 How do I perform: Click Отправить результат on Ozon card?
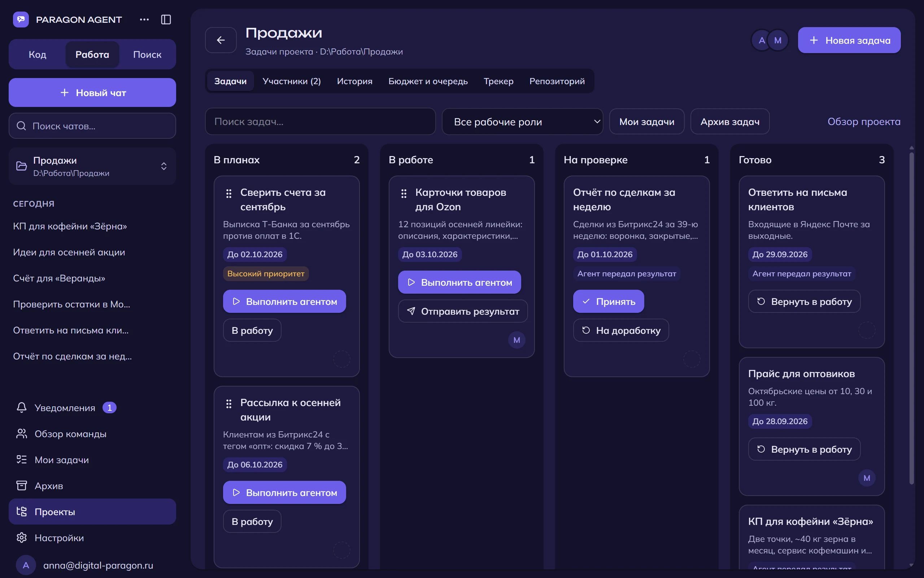463,311
